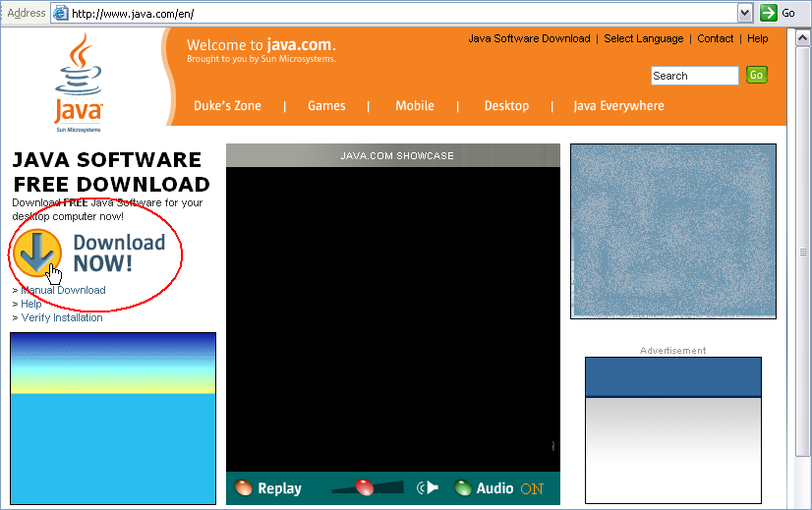Click the blue textured banner at the top right
Image resolution: width=812 pixels, height=510 pixels.
[x=673, y=232]
